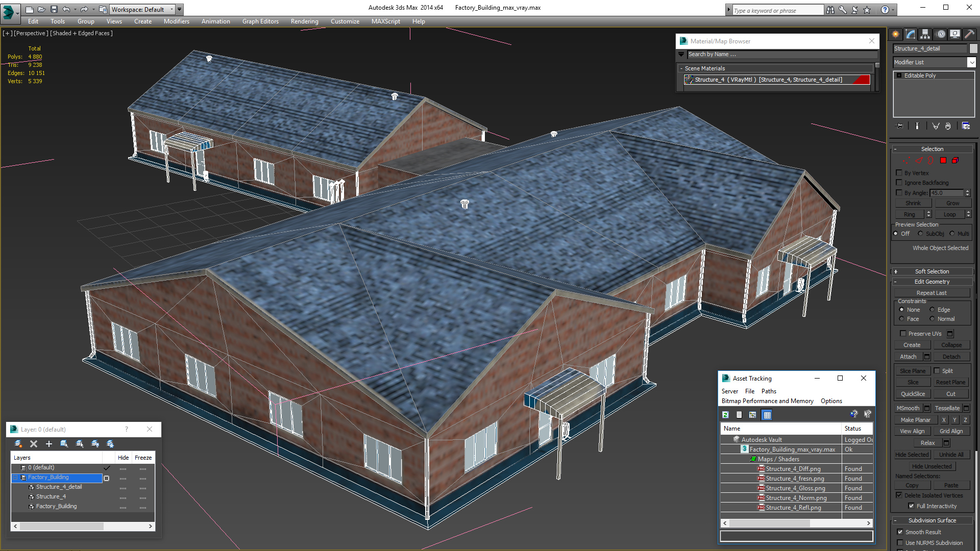Click the Modifiers menu item
The height and width of the screenshot is (551, 980).
click(176, 21)
